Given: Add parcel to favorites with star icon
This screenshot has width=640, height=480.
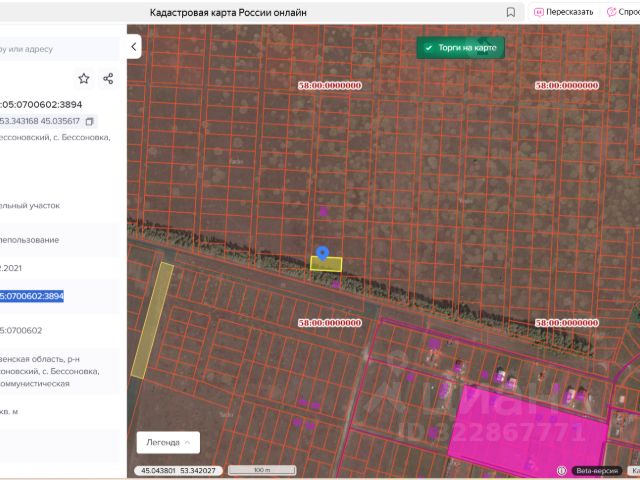Looking at the screenshot, I should coord(84,78).
